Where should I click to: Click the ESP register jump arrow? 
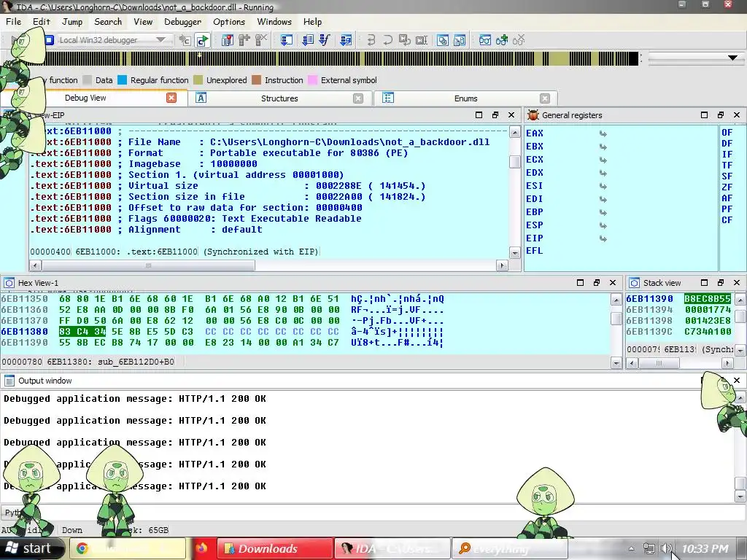tap(603, 225)
